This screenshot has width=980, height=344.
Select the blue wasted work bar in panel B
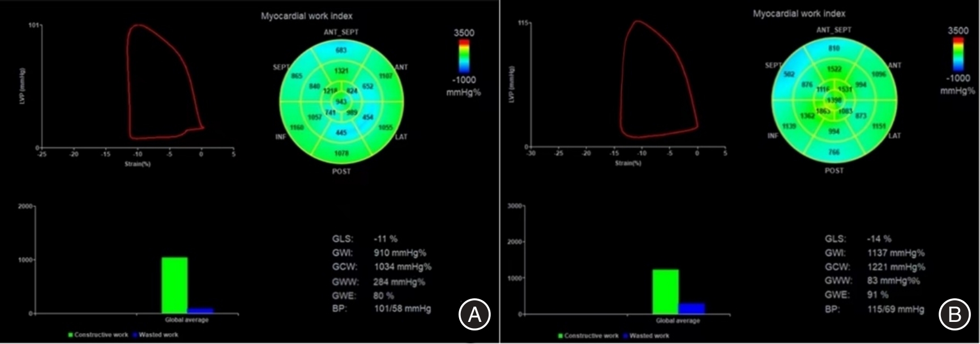pos(691,308)
